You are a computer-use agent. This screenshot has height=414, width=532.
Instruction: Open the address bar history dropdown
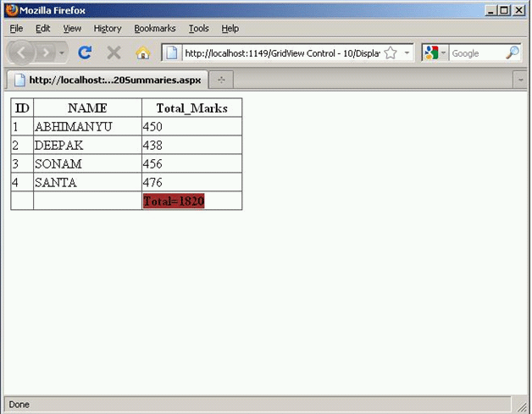click(407, 52)
